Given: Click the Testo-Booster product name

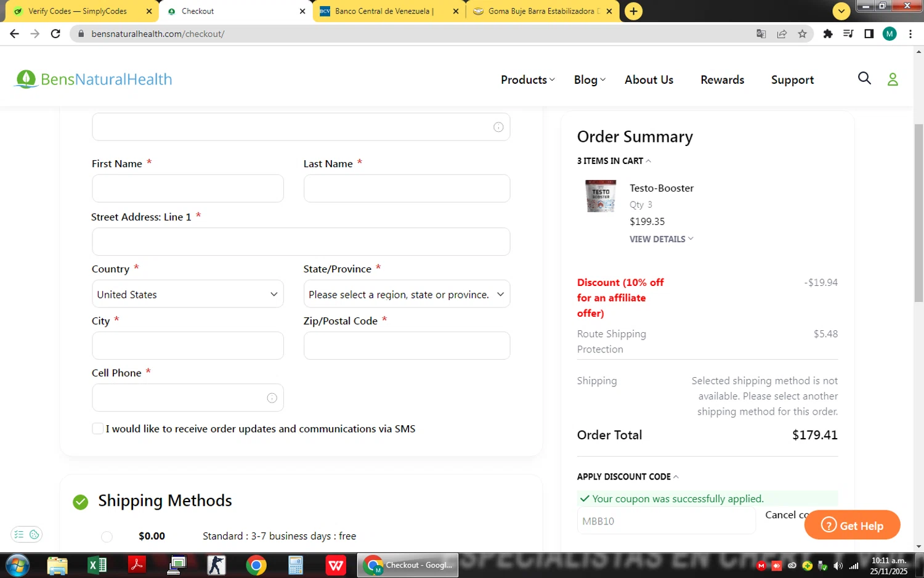Looking at the screenshot, I should [x=662, y=188].
